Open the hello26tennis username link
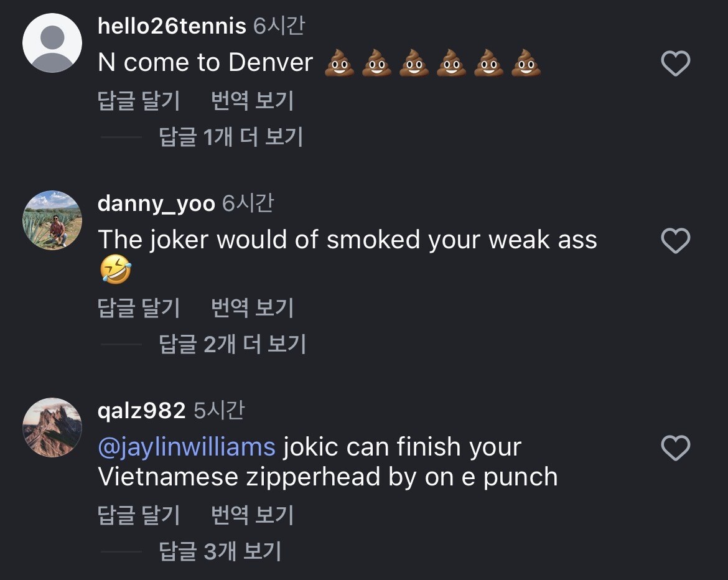 [172, 26]
